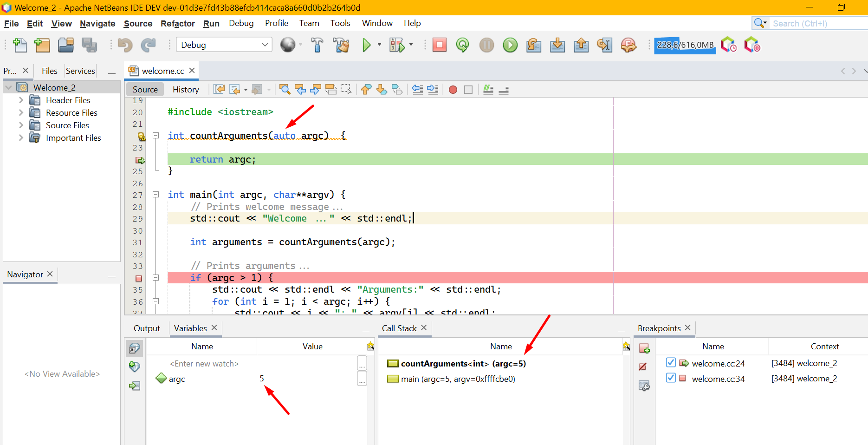
Task: Click New Breakpoint icon in Breakpoints panel
Action: (x=644, y=348)
